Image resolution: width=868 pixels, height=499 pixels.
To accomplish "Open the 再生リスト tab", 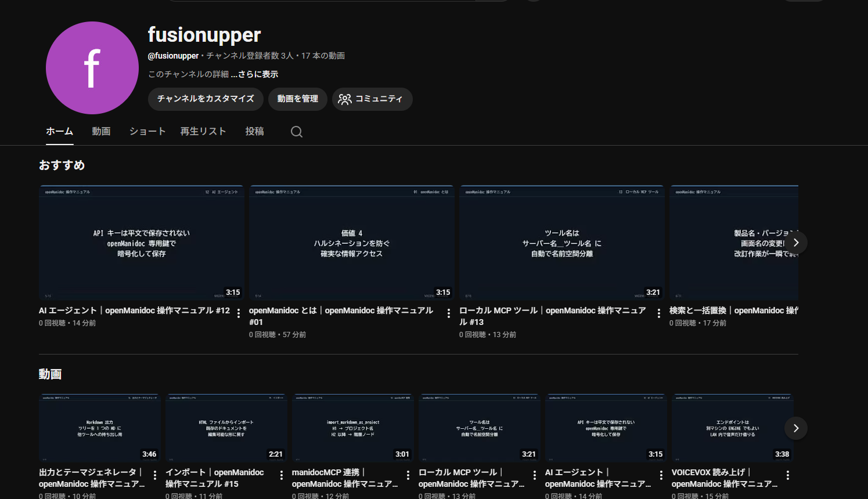I will pyautogui.click(x=203, y=132).
